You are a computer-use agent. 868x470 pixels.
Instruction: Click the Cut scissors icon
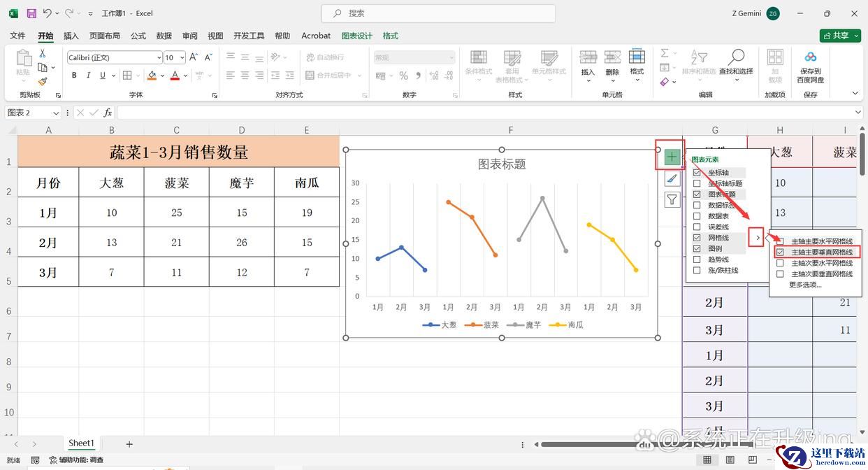tap(43, 54)
